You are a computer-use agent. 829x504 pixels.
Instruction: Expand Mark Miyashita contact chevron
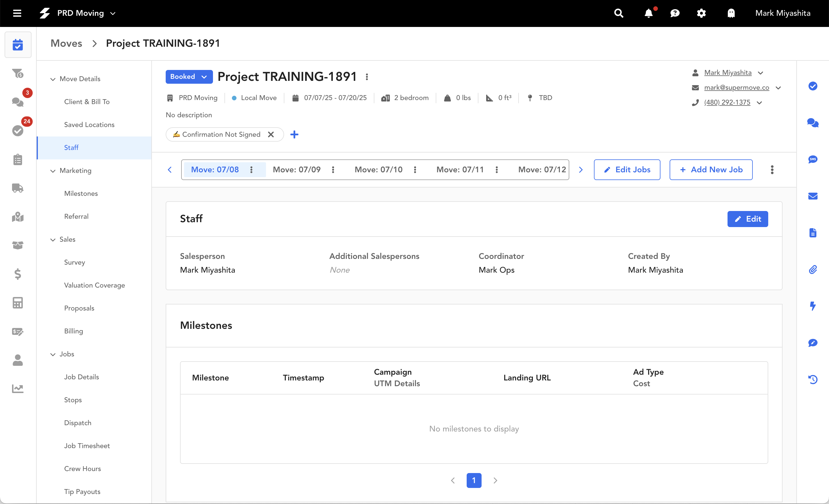click(x=760, y=73)
